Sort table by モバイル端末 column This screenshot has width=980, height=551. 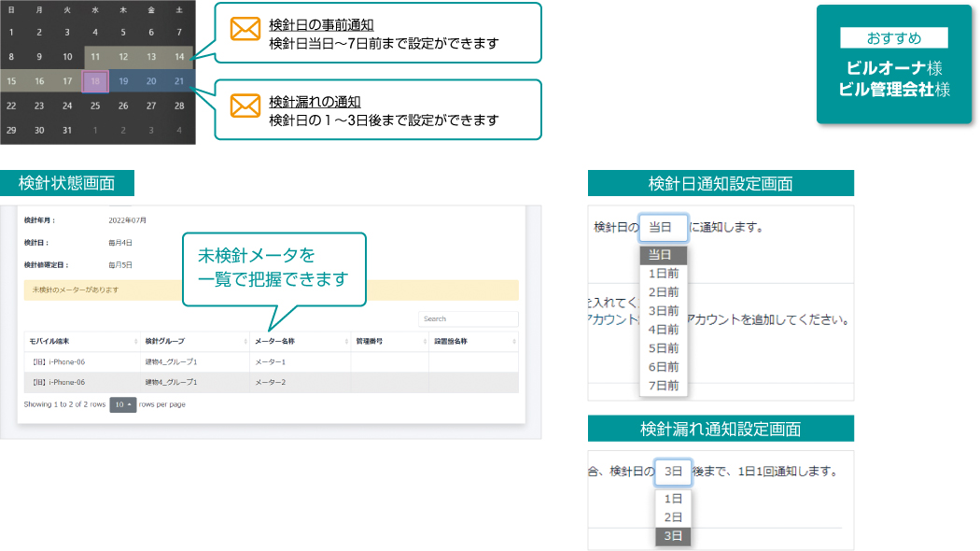(x=80, y=342)
